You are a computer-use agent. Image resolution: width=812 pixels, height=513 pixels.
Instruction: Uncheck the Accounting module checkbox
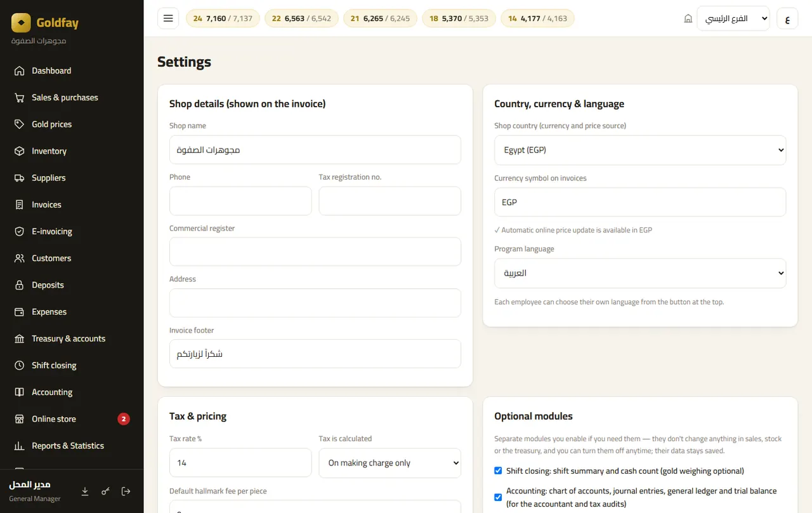(498, 497)
